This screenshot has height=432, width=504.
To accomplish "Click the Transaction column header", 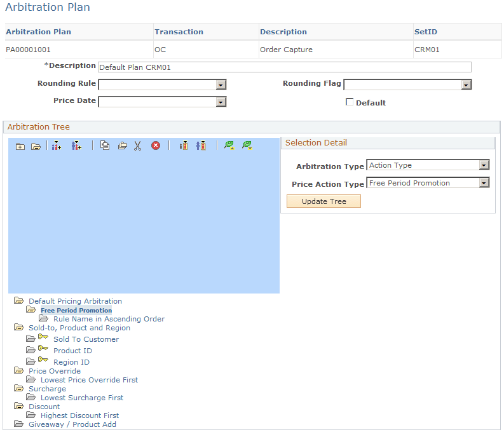I will pos(179,32).
